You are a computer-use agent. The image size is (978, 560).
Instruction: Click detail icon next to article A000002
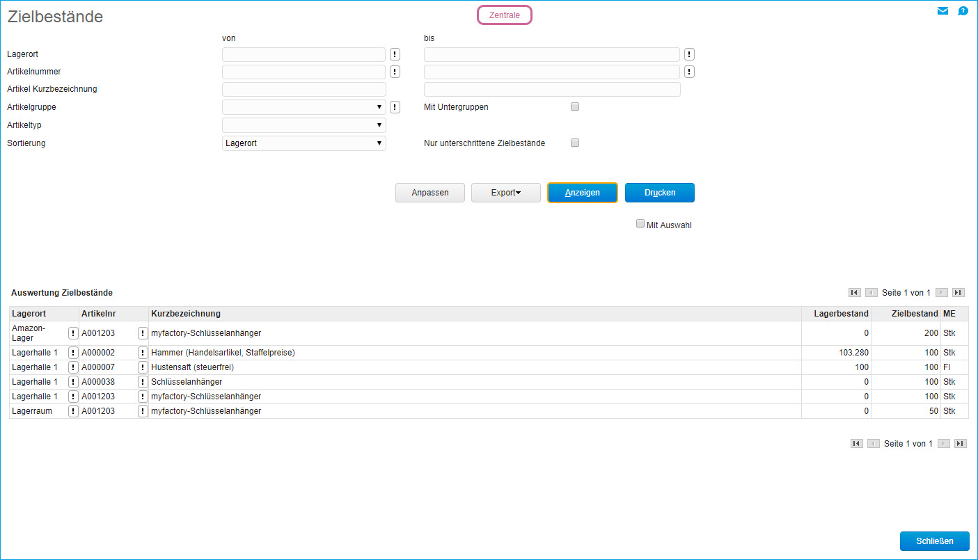click(x=143, y=353)
